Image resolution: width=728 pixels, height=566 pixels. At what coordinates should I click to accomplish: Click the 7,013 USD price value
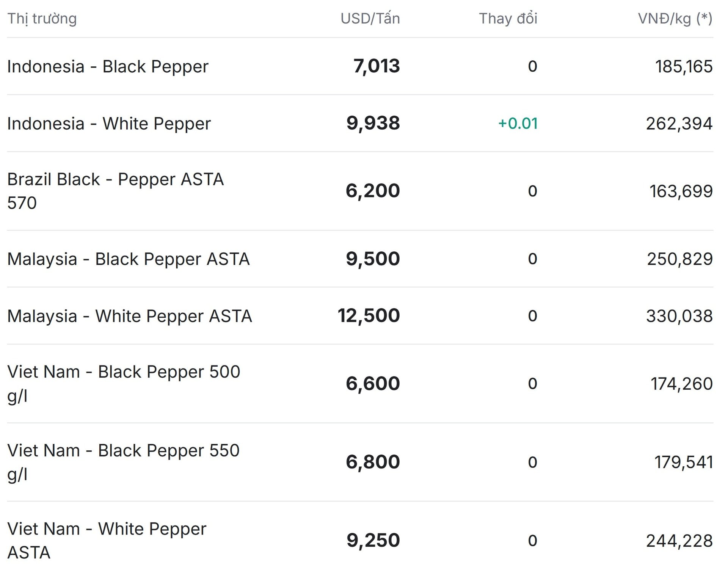pyautogui.click(x=377, y=66)
